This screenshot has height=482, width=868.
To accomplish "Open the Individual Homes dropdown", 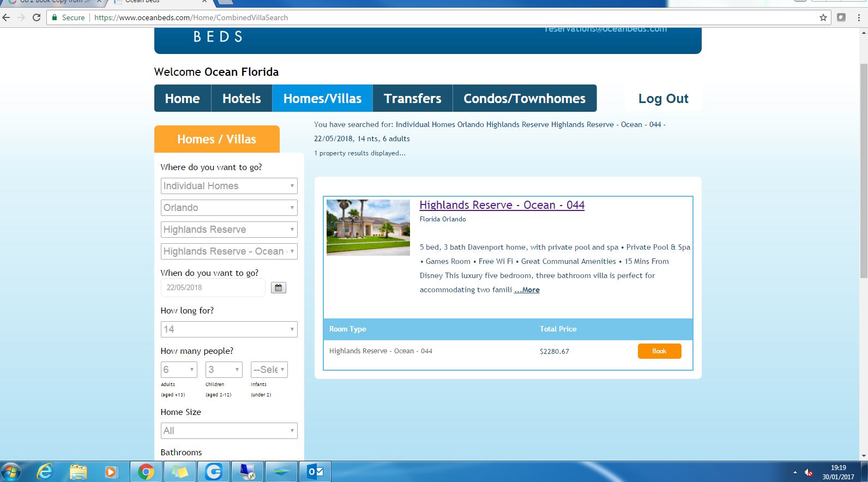I will pos(229,186).
